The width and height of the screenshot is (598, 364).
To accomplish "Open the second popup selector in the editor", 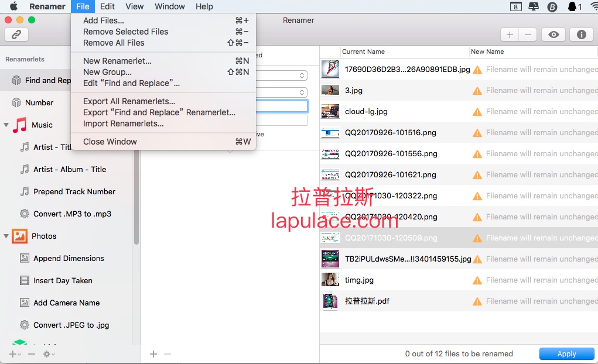I will tap(282, 92).
